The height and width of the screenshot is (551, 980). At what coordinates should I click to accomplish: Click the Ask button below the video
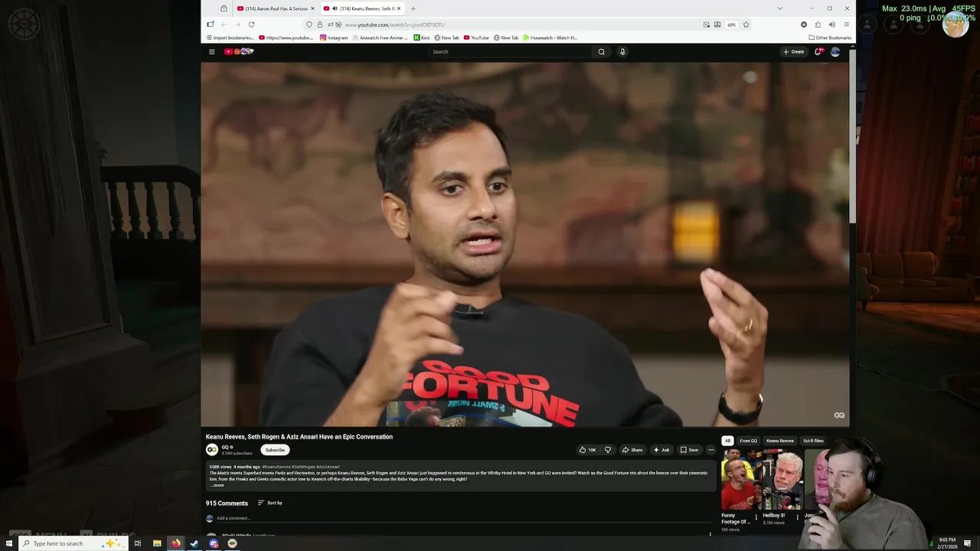point(661,450)
